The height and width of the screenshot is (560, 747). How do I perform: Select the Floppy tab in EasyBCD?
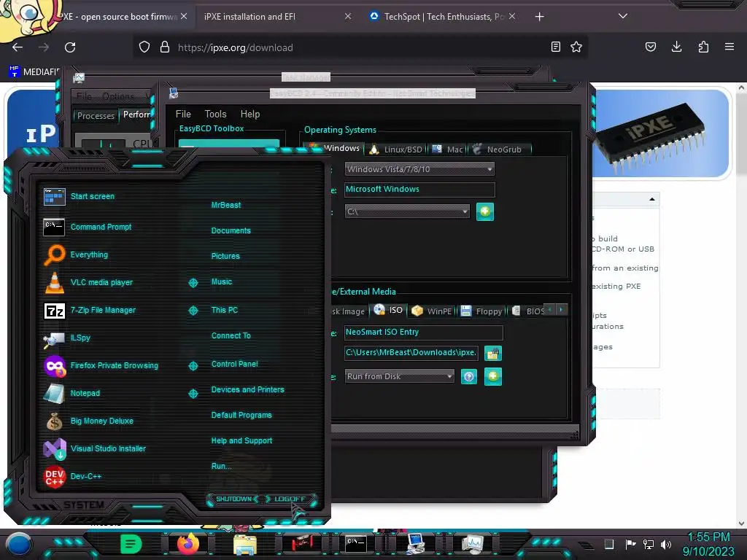point(482,311)
